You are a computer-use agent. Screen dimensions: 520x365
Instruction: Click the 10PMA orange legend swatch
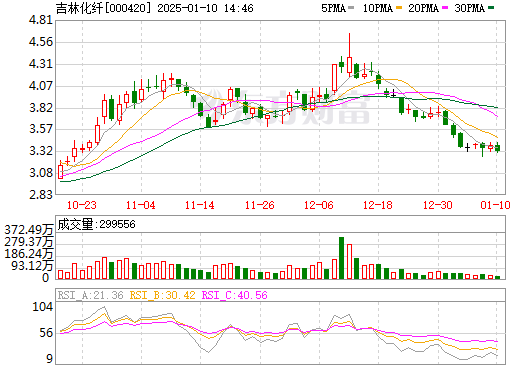399,8
